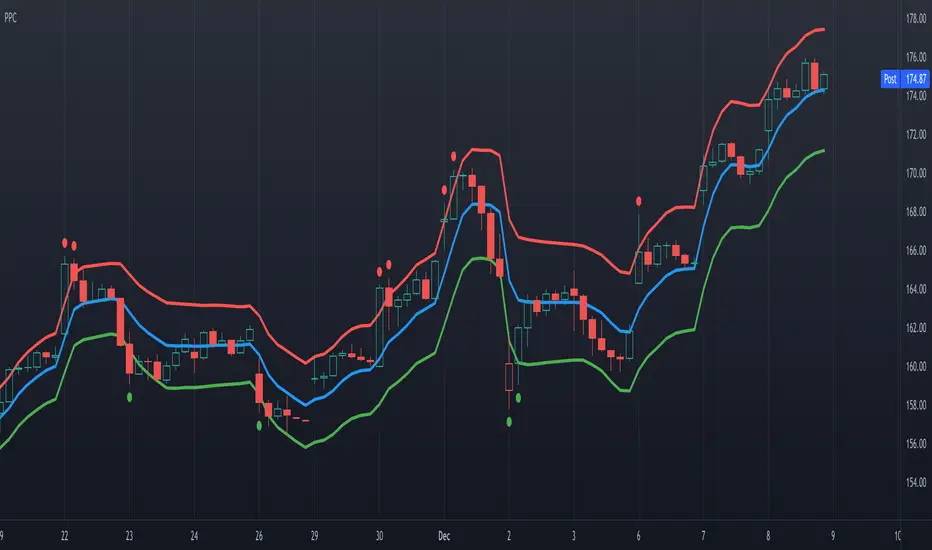The width and height of the screenshot is (932, 550).
Task: Click the Dec month label on time axis
Action: click(444, 536)
